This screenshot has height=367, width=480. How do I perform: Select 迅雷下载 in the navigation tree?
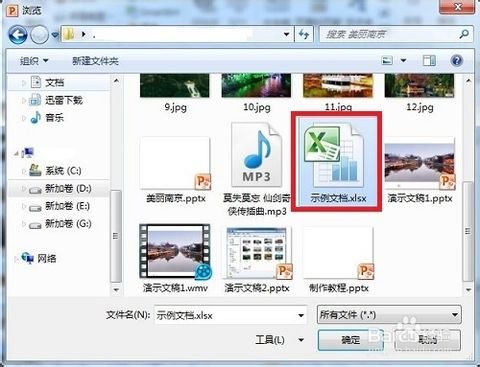click(64, 100)
